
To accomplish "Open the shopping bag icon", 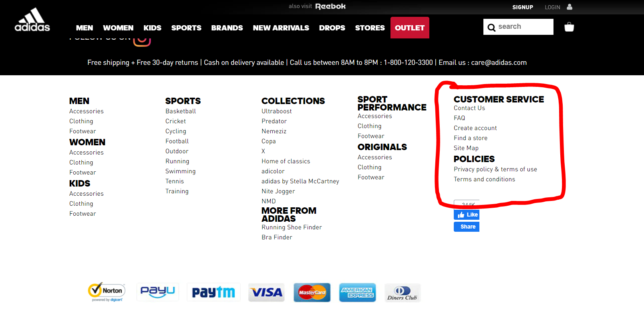I will point(569,27).
